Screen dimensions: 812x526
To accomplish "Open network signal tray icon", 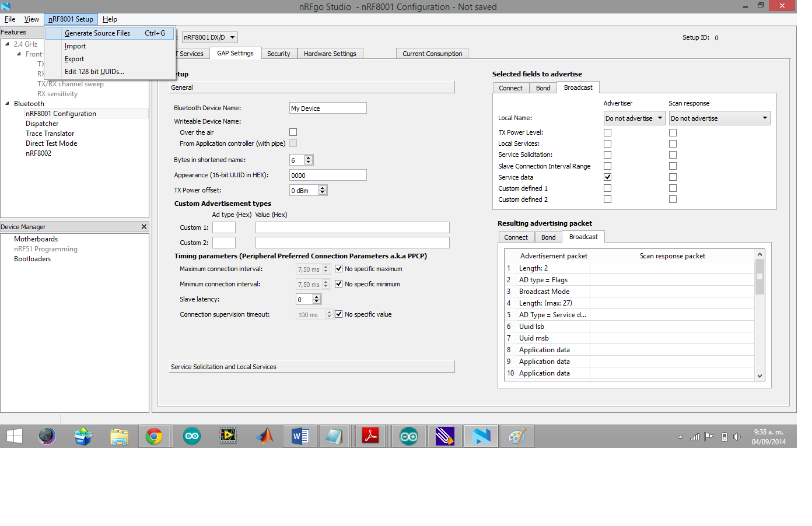I will point(695,437).
